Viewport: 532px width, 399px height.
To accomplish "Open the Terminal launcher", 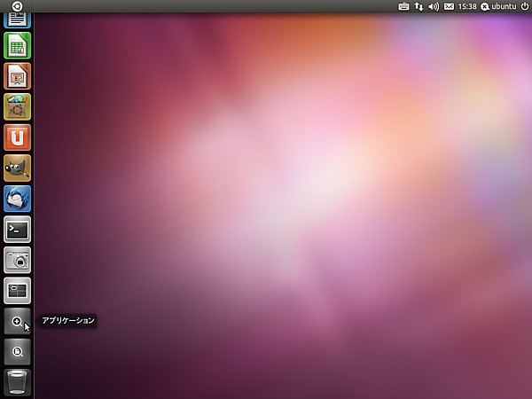I will 18,230.
